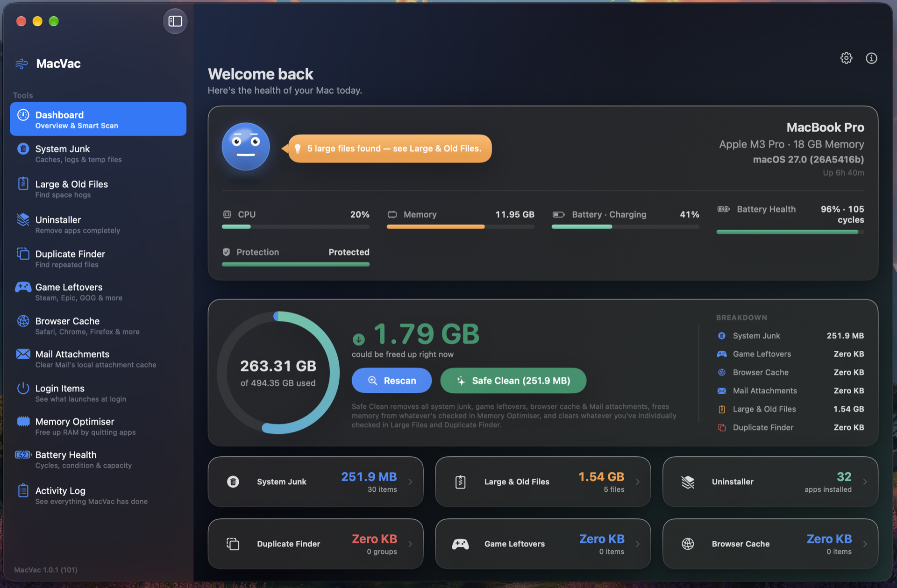
Task: Click the Duplicate Finder icon in Breakdown
Action: [x=722, y=427]
